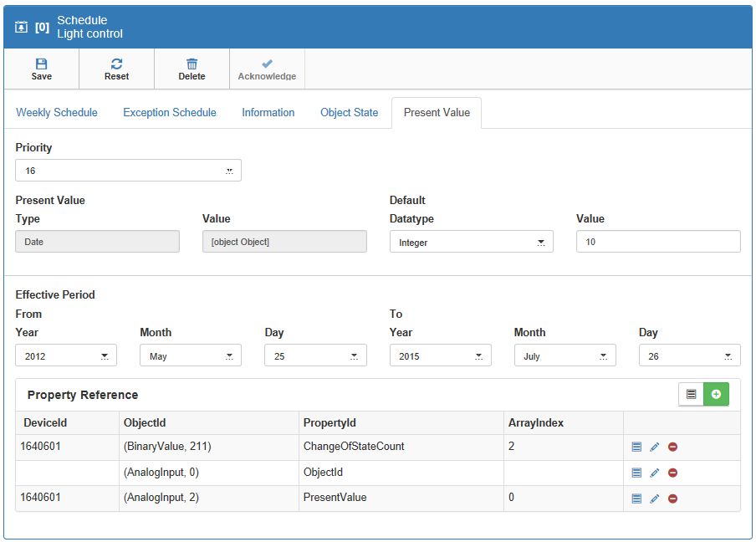Screen dimensions: 756x542
Task: Switch to the Weekly Schedule tab
Action: 57,112
